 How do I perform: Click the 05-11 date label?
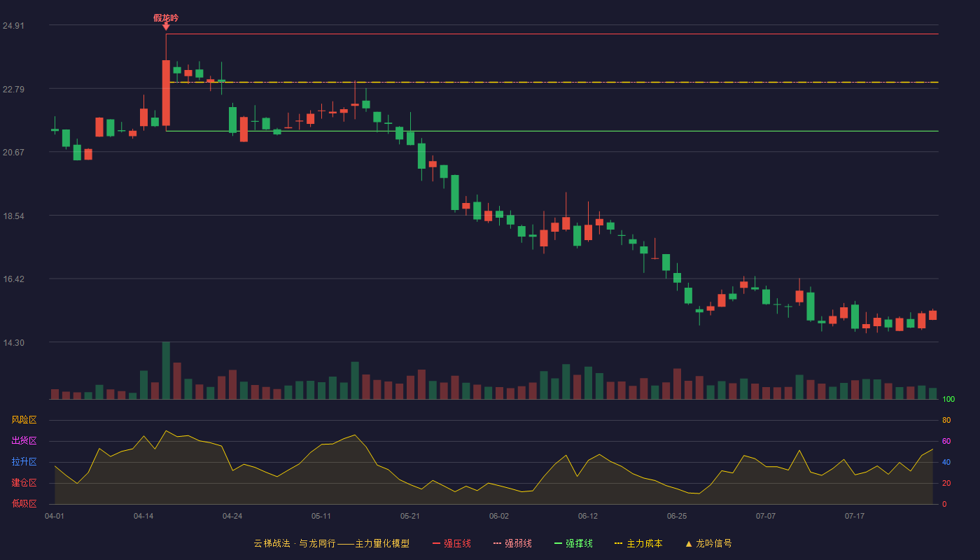(x=321, y=516)
